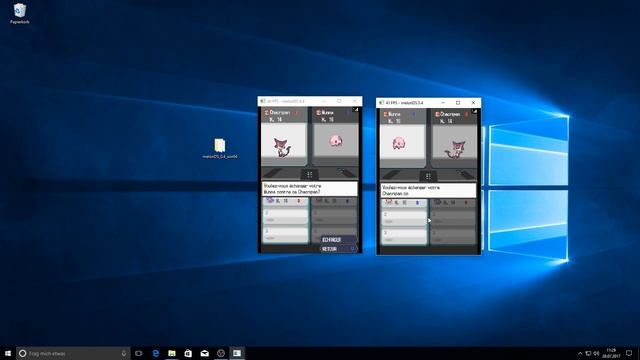This screenshot has width=640, height=360.
Task: Click the wireless signal icon in the right melonDS window
Action: click(x=474, y=111)
